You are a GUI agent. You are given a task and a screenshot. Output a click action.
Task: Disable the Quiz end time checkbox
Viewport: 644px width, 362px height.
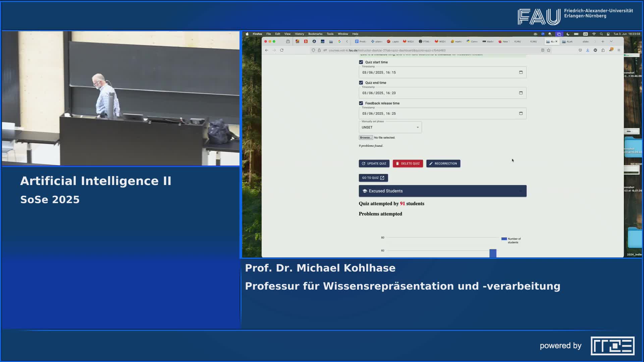coord(361,82)
